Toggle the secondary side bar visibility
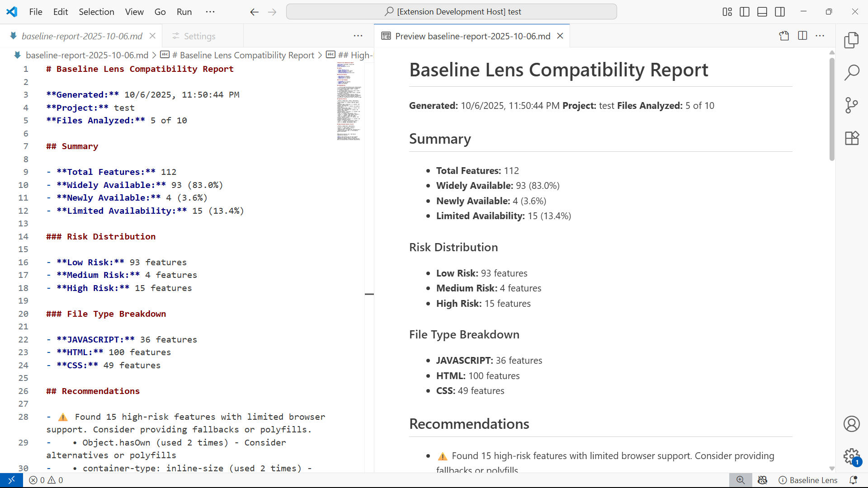Image resolution: width=868 pixels, height=488 pixels. (780, 12)
